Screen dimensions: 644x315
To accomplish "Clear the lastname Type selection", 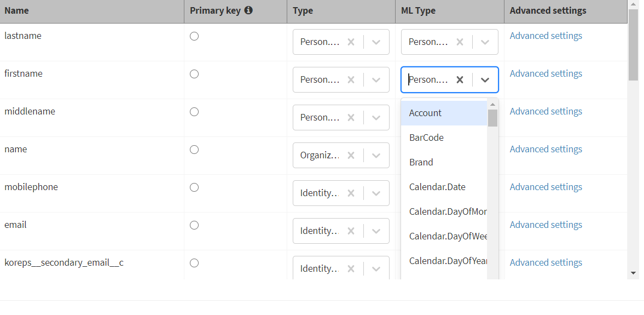I will pos(351,42).
